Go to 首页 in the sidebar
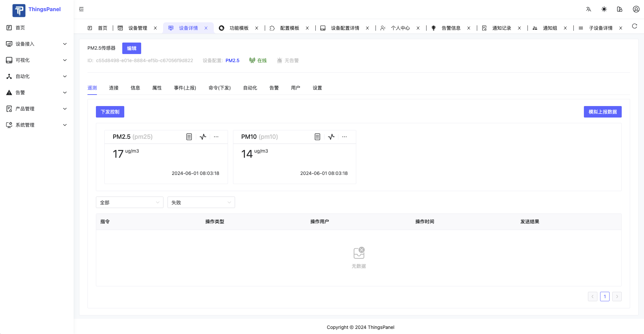This screenshot has width=644, height=334. click(37, 28)
